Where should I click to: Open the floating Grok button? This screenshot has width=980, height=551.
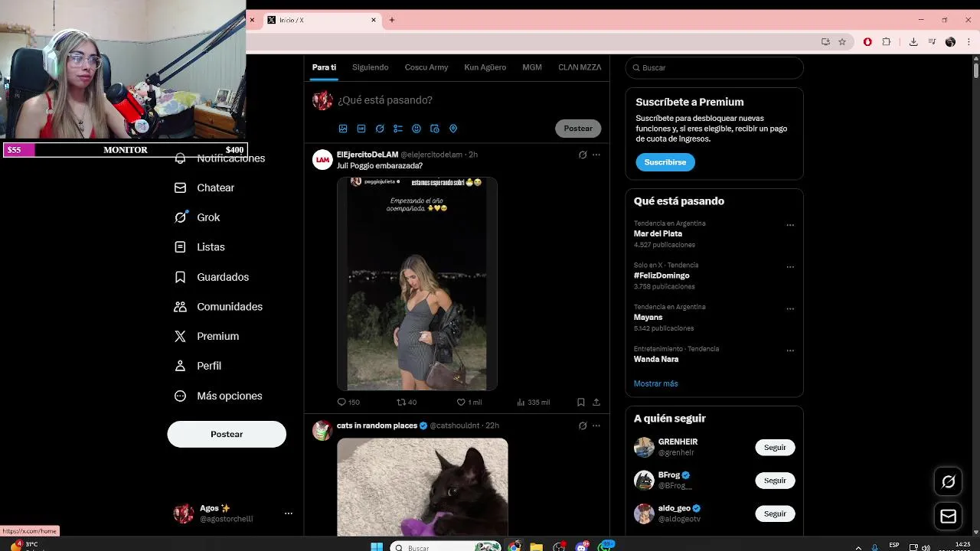tap(949, 481)
